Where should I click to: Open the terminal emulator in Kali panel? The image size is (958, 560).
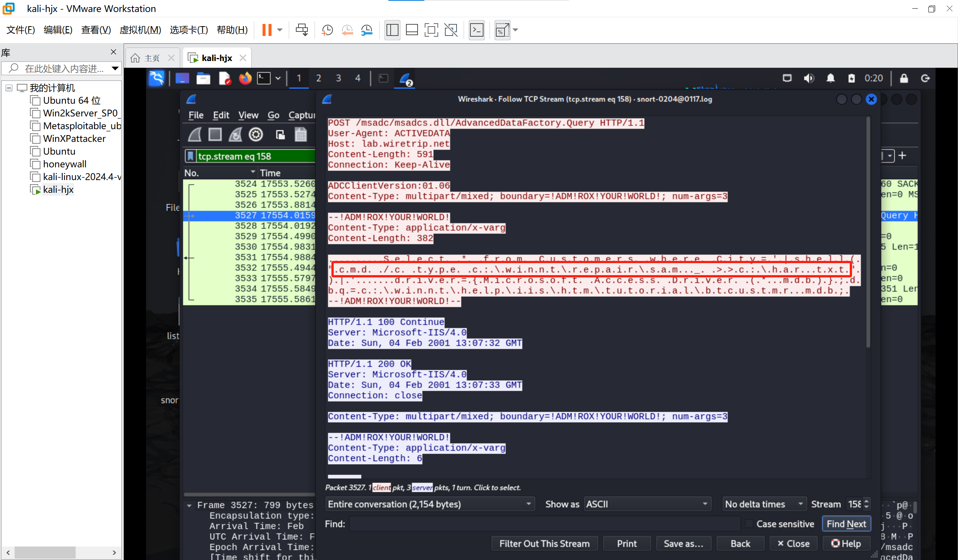[263, 78]
